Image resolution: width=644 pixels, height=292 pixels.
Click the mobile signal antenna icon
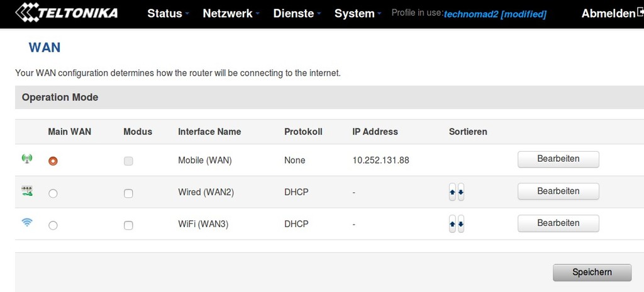click(27, 159)
